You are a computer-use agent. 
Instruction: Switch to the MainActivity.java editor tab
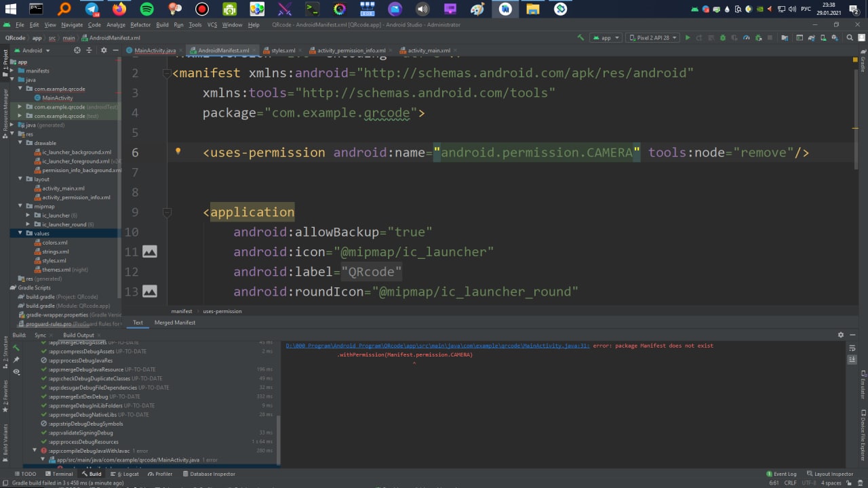154,50
